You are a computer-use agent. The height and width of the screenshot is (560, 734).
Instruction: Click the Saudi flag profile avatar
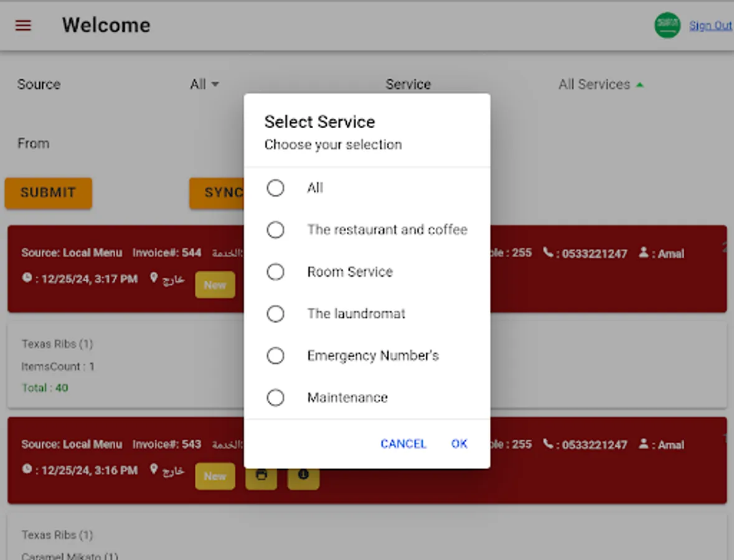point(667,26)
